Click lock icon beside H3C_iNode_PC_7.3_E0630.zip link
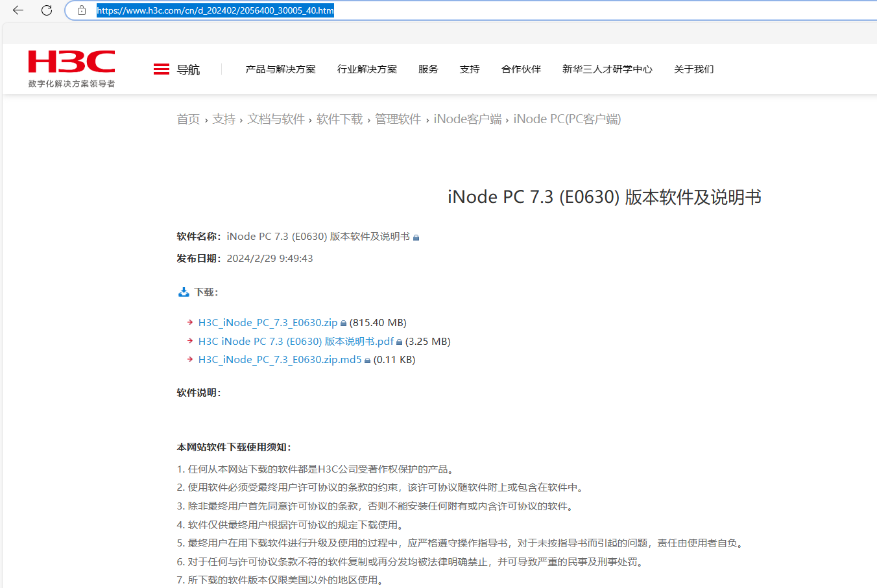Image resolution: width=877 pixels, height=588 pixels. (344, 323)
